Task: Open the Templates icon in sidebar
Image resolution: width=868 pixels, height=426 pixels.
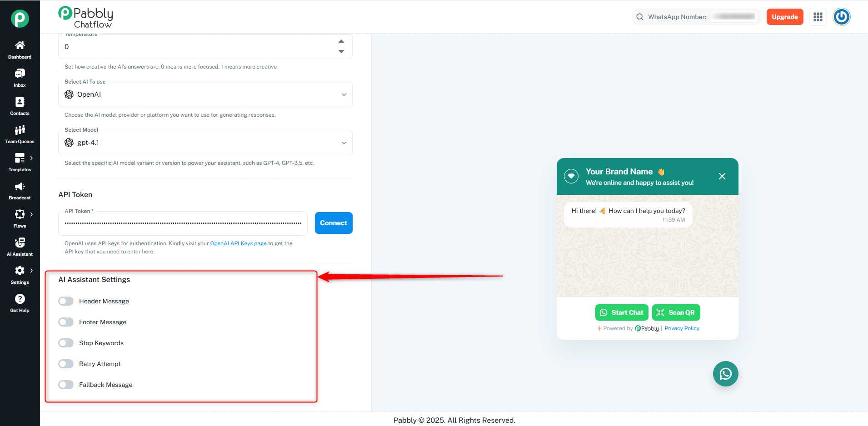Action: 20,158
